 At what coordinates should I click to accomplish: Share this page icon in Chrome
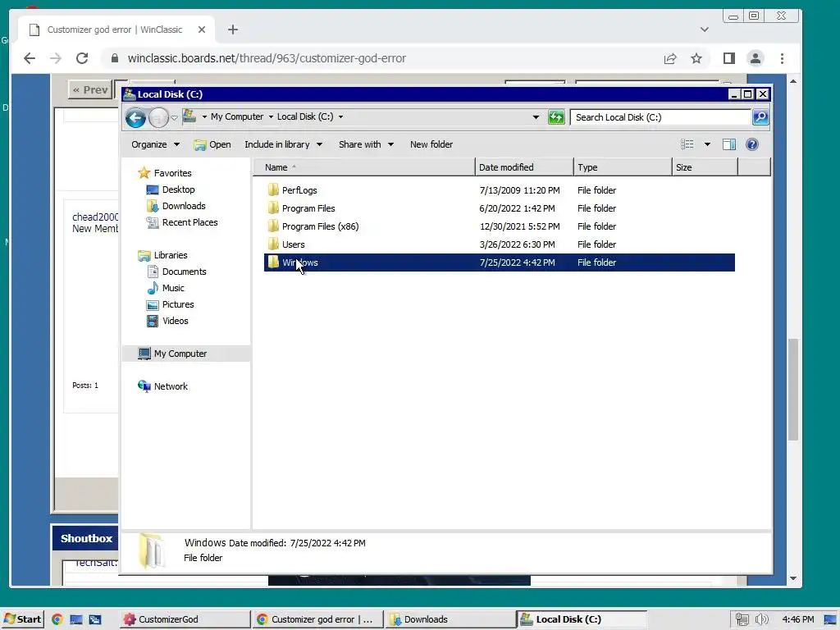(669, 58)
